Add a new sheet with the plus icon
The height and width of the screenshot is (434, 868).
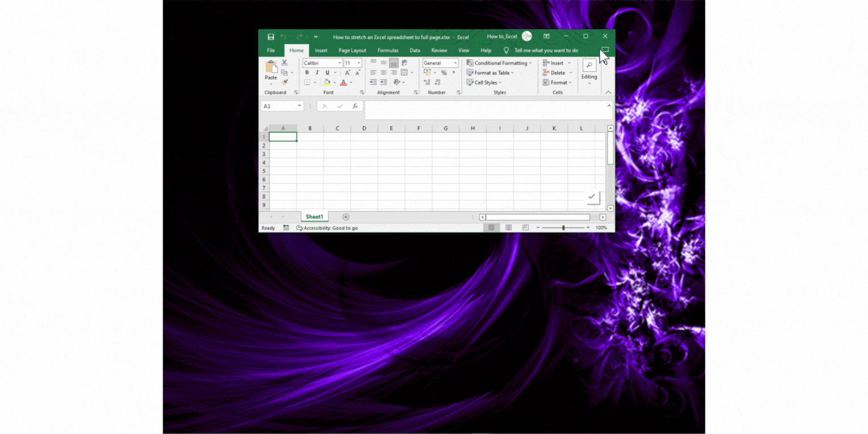[346, 217]
